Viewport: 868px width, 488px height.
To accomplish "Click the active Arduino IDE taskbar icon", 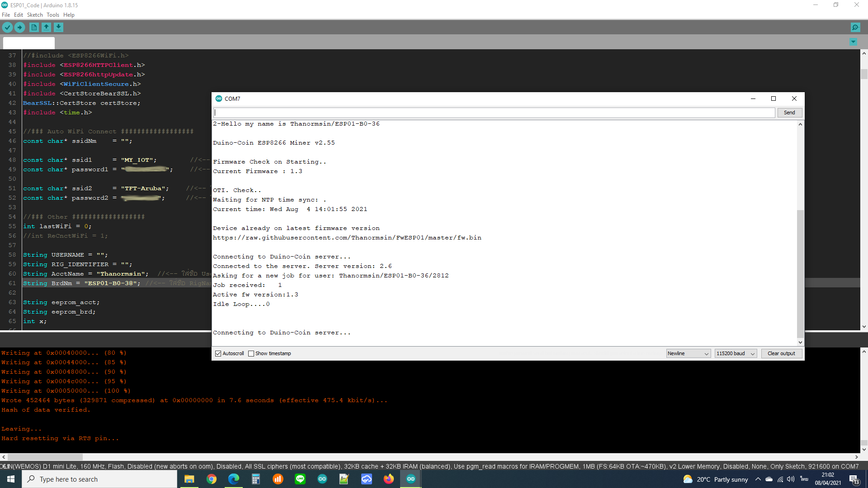I will point(411,479).
